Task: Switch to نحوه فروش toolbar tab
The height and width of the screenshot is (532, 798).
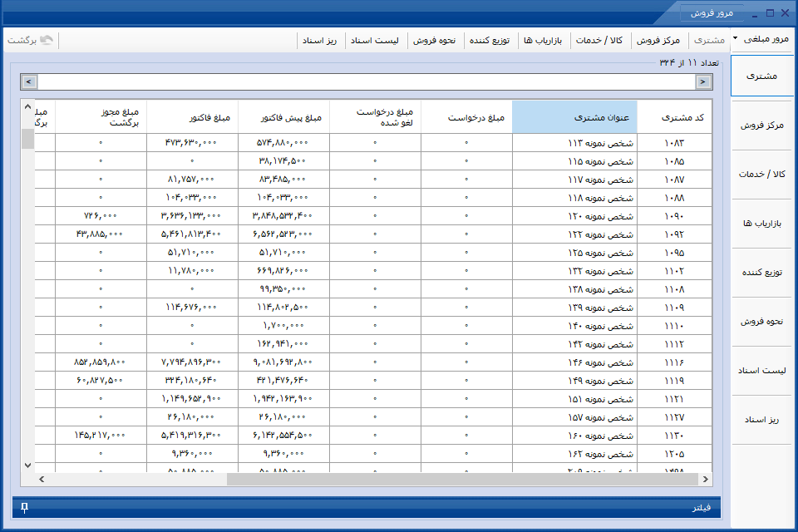Action: tap(434, 40)
